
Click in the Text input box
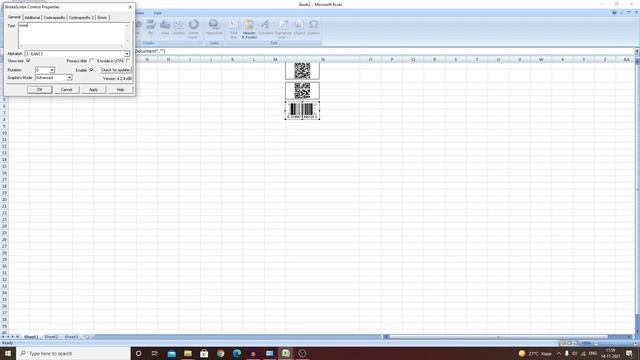(73, 35)
